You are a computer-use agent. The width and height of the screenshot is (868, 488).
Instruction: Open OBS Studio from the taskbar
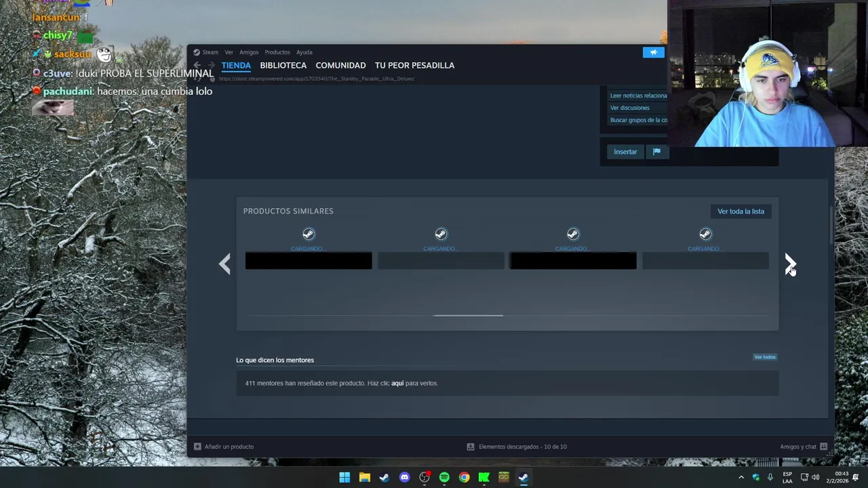pyautogui.click(x=425, y=477)
